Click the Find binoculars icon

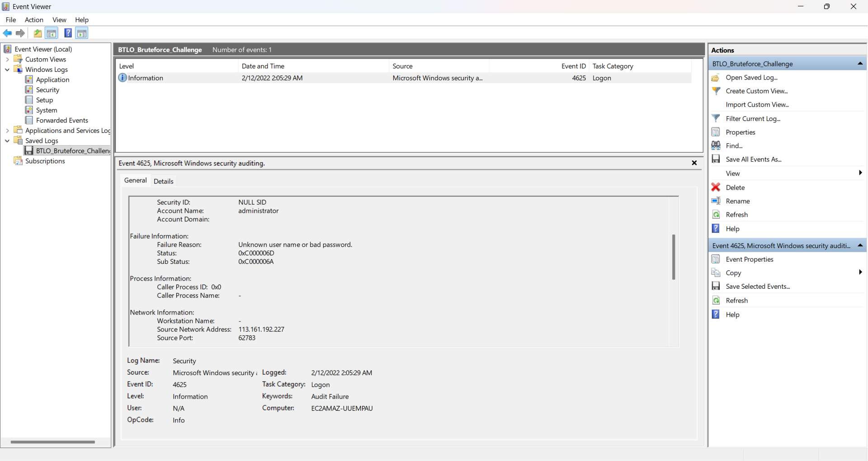pyautogui.click(x=716, y=146)
